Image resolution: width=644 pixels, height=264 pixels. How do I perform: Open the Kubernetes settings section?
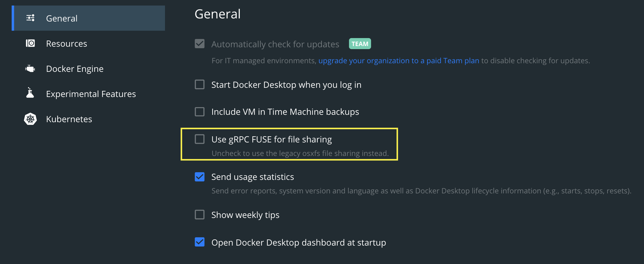pyautogui.click(x=69, y=119)
